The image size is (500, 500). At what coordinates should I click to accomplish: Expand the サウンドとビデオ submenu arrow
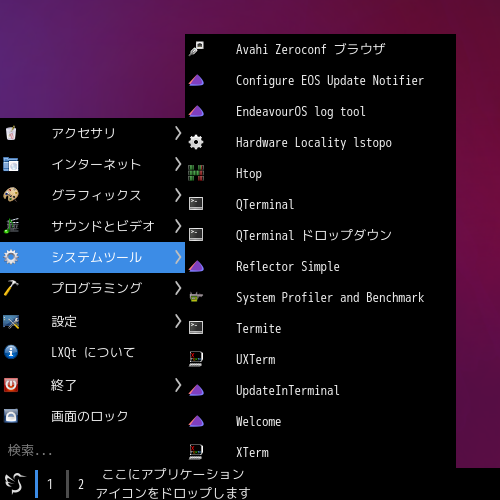click(x=178, y=226)
